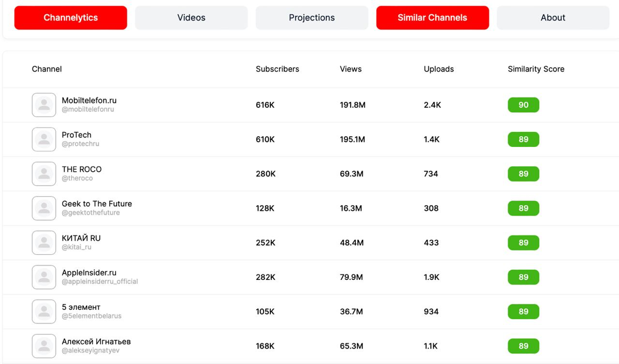Open THE ROCO channel name
619x364 pixels.
(82, 169)
